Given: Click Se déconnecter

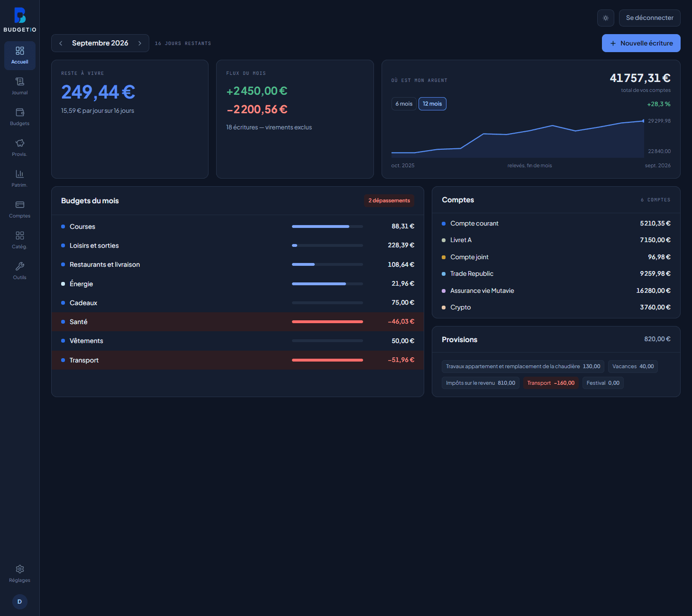Looking at the screenshot, I should tap(650, 18).
